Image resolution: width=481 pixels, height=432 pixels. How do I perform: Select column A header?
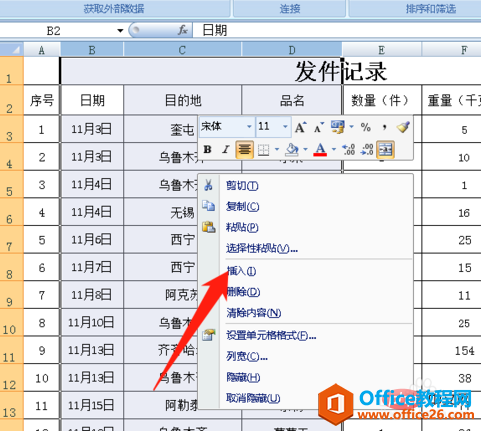click(x=42, y=50)
